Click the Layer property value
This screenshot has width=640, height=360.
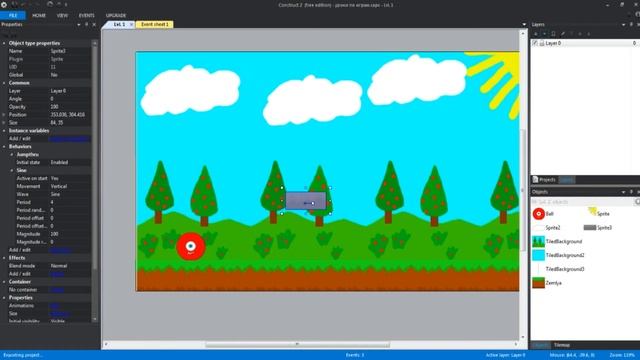69,91
